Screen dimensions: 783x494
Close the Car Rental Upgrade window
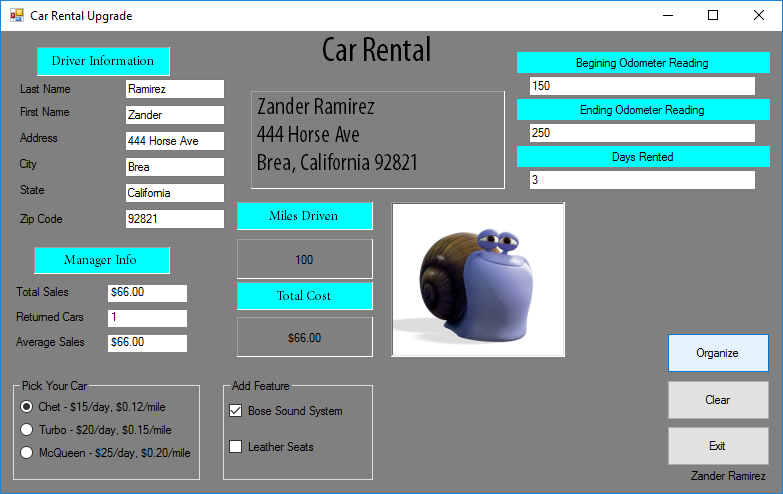coord(759,15)
